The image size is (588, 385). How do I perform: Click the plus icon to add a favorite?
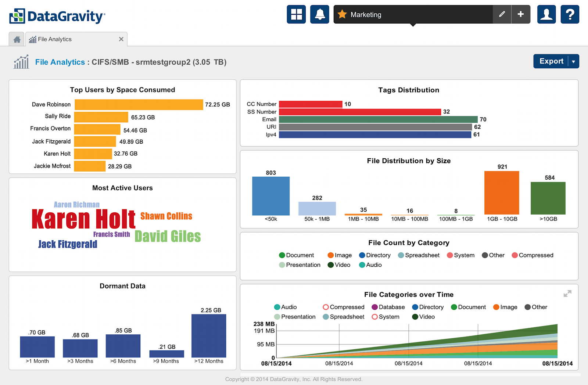point(521,14)
